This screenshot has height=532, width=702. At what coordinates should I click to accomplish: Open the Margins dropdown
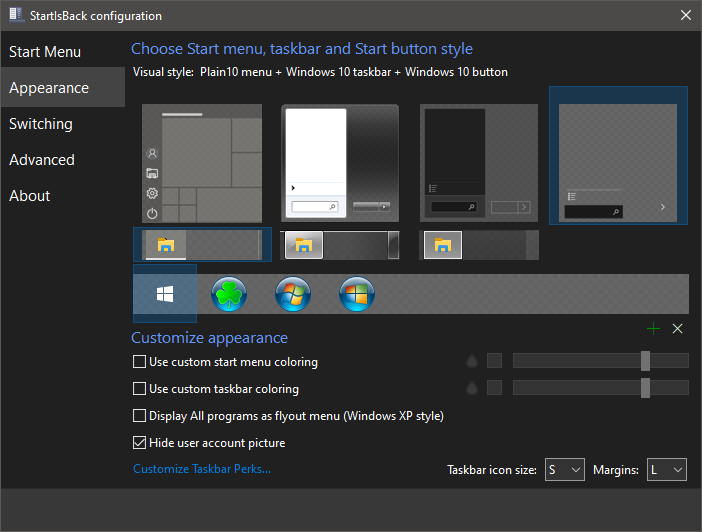point(667,469)
